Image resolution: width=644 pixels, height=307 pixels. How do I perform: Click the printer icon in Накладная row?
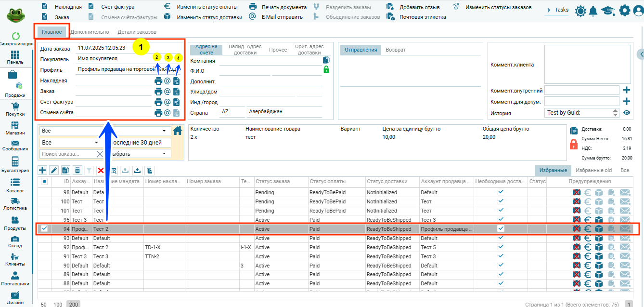158,81
